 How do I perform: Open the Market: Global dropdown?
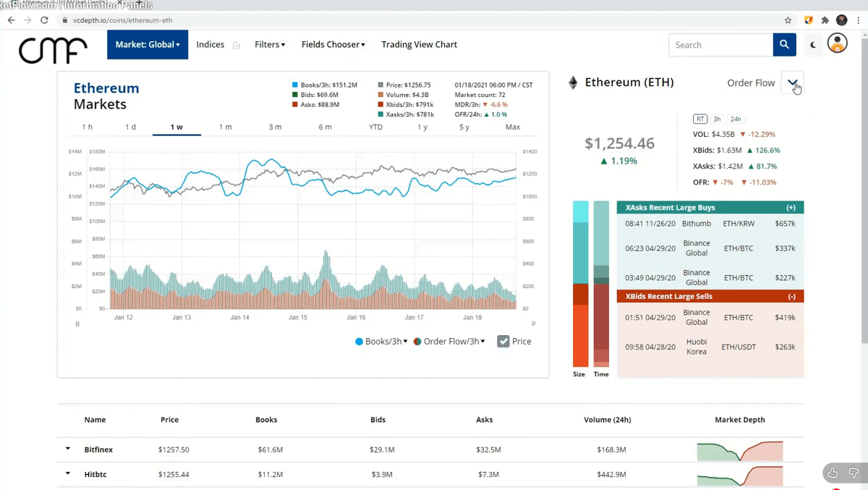click(148, 45)
